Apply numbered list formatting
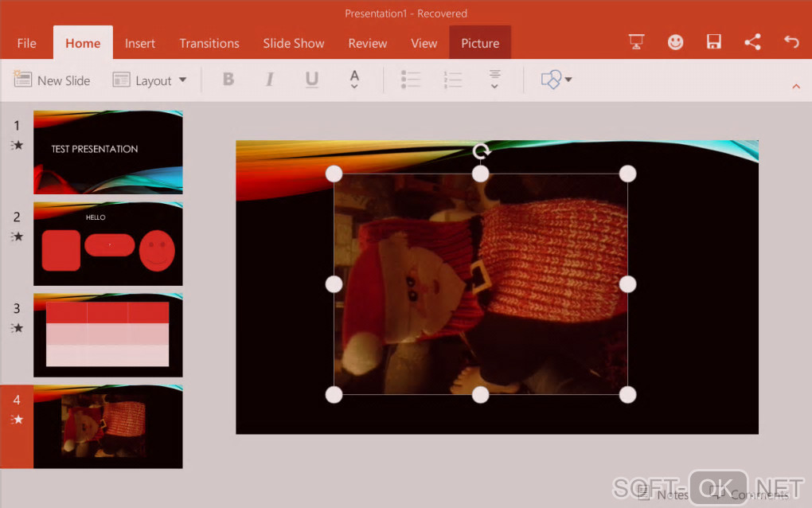Screen dimensions: 812x508 point(453,80)
